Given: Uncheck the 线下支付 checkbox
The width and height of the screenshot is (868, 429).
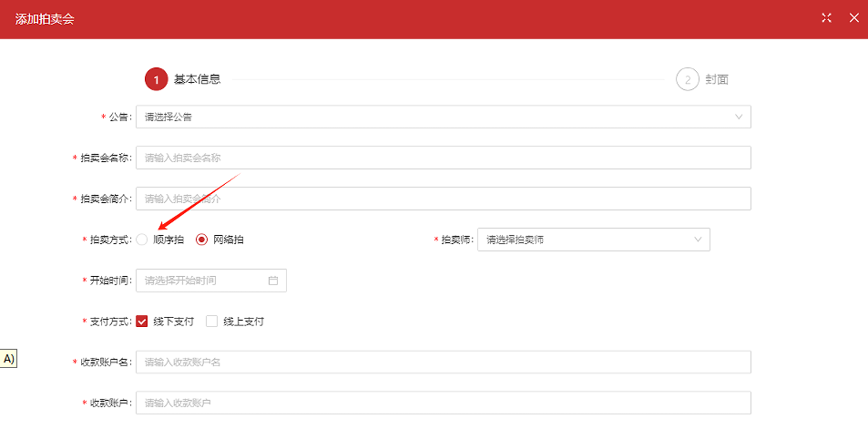Looking at the screenshot, I should (142, 322).
